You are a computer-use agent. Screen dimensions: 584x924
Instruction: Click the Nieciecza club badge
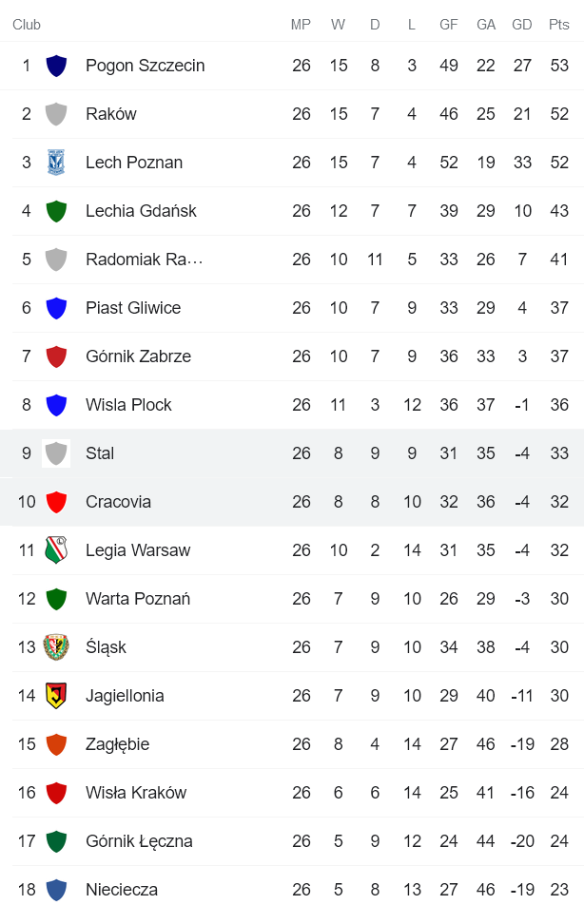[x=56, y=890]
